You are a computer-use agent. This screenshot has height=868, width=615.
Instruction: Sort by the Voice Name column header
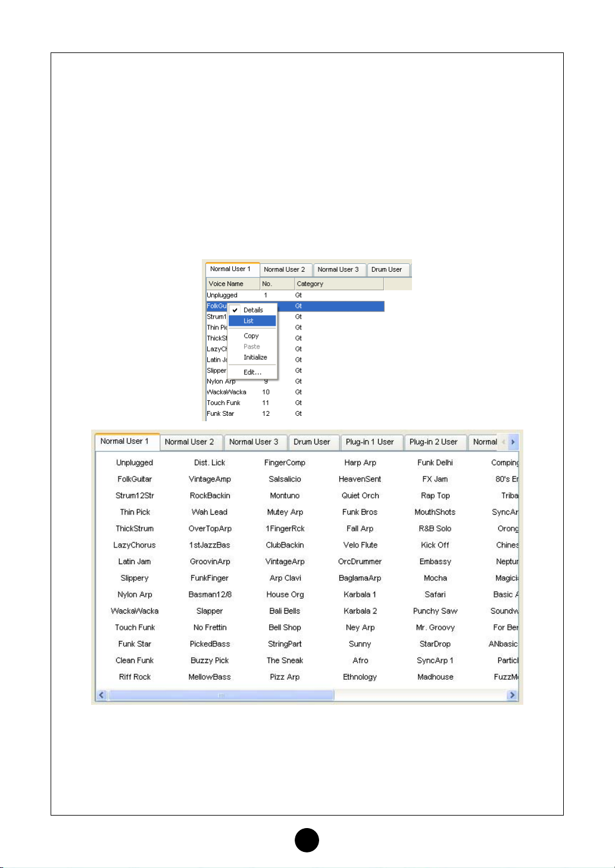[233, 284]
